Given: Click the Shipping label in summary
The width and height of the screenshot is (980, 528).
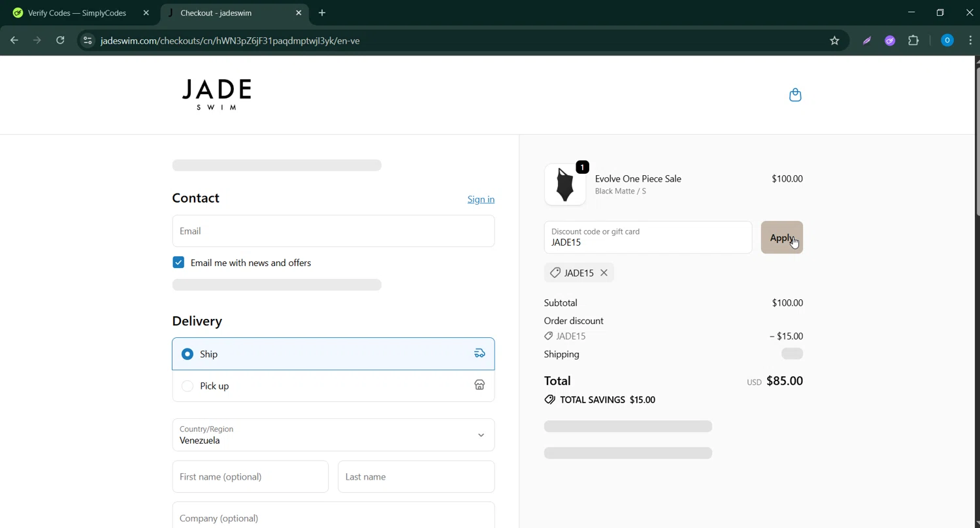Looking at the screenshot, I should [x=562, y=354].
